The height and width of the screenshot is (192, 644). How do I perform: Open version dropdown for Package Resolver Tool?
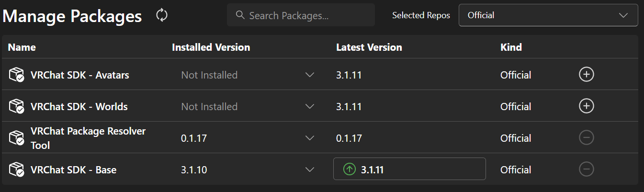point(310,138)
